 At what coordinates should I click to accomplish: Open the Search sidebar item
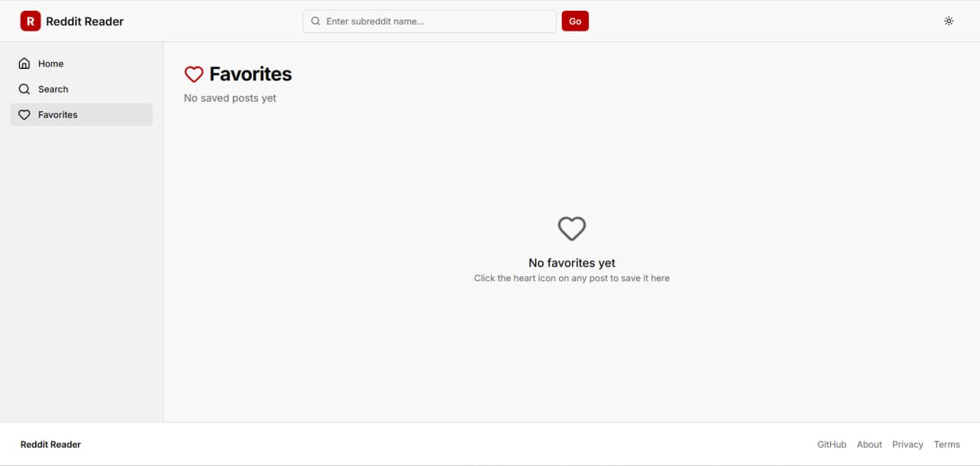tap(81, 89)
